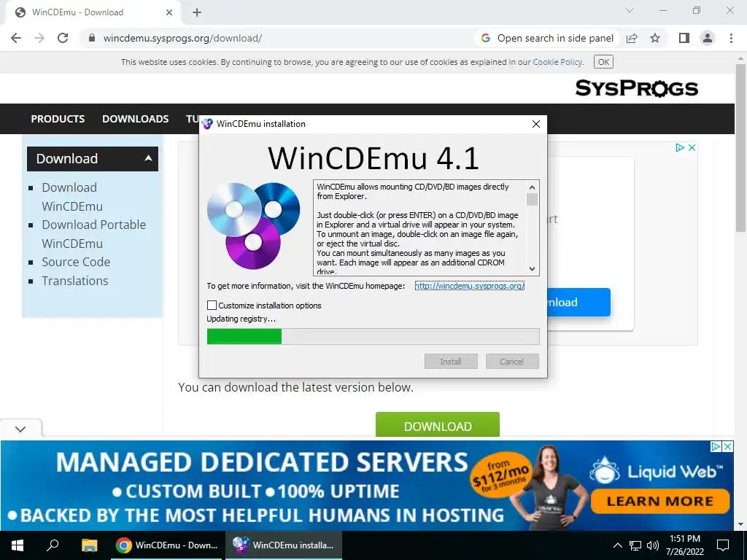Screen dimensions: 747x560
Task: Show hidden system tray icons
Action: 617,545
